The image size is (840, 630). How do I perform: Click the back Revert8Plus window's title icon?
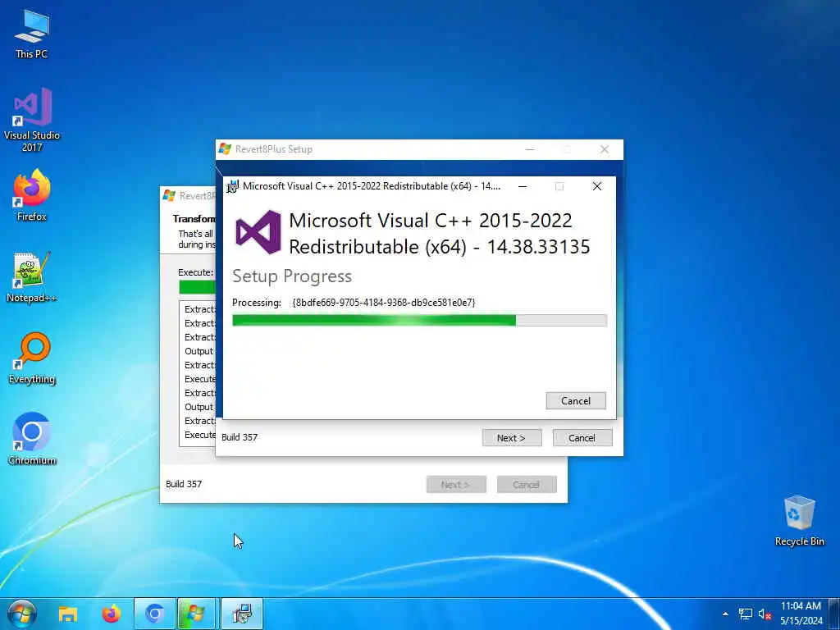pos(169,195)
